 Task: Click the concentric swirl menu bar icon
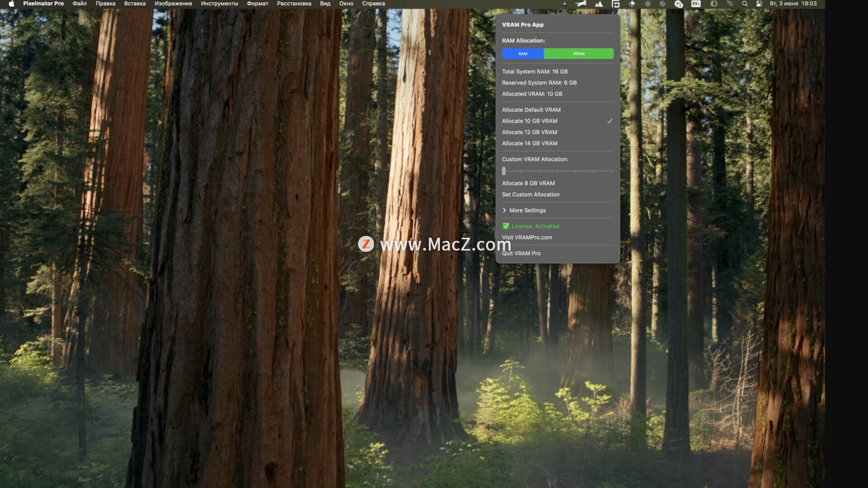click(x=662, y=4)
